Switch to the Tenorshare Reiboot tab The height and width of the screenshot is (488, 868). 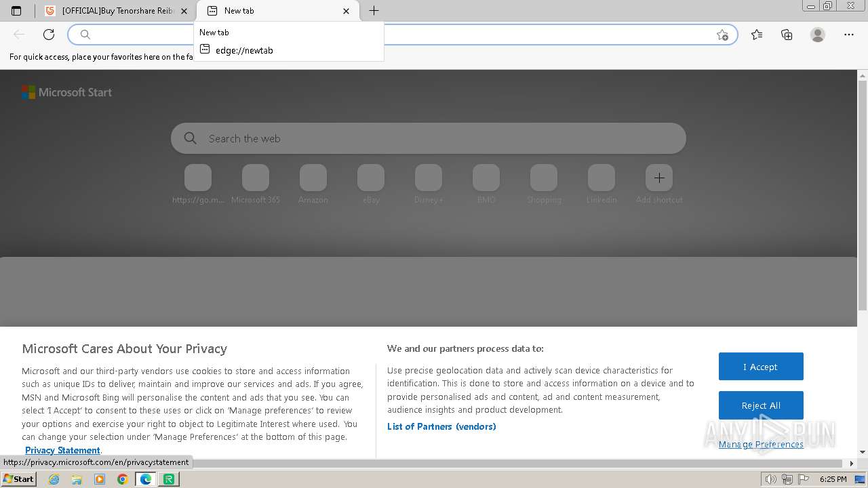[115, 11]
